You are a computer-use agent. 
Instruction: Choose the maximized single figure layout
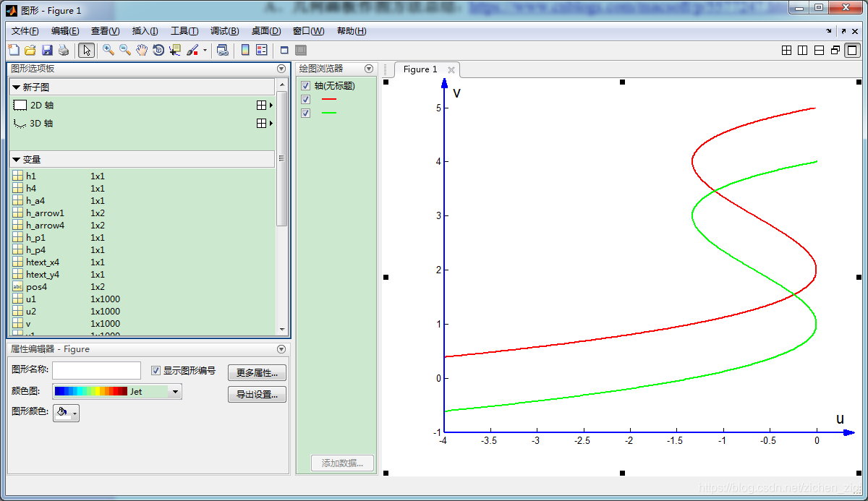pyautogui.click(x=853, y=51)
